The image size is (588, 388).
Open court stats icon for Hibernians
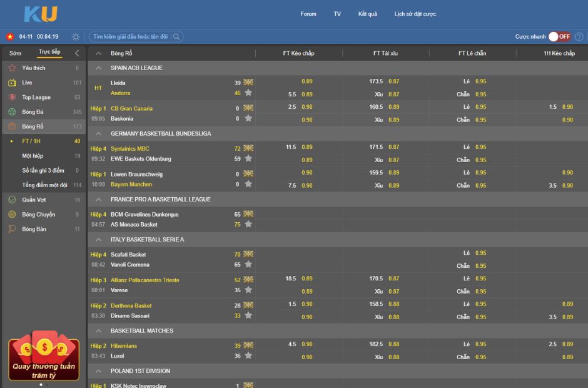click(248, 345)
